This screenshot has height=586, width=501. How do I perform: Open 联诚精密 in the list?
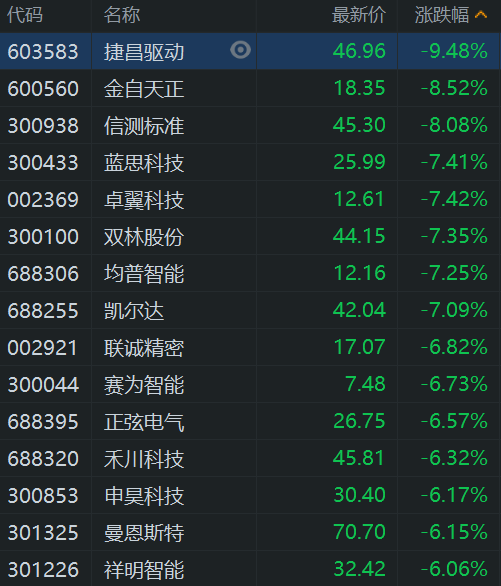click(144, 348)
